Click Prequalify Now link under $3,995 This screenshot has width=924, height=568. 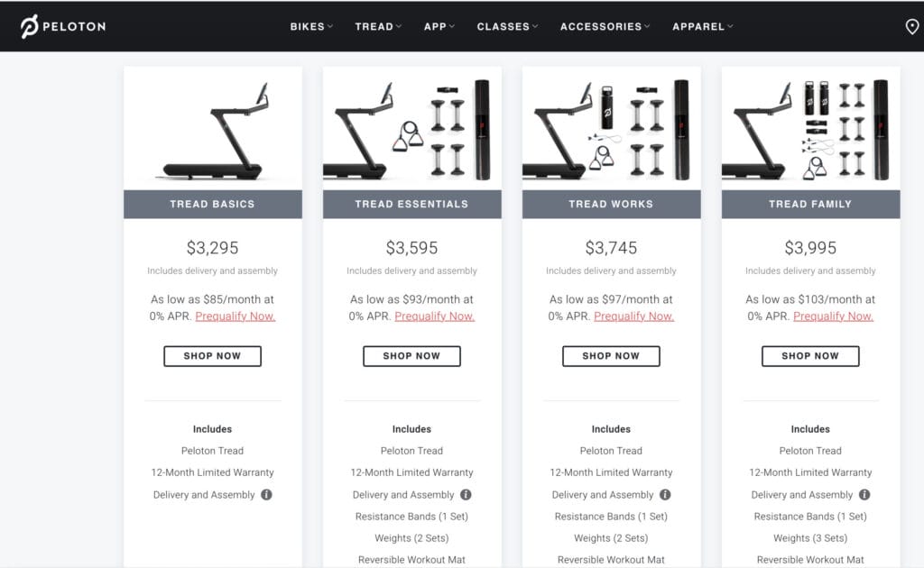point(833,316)
